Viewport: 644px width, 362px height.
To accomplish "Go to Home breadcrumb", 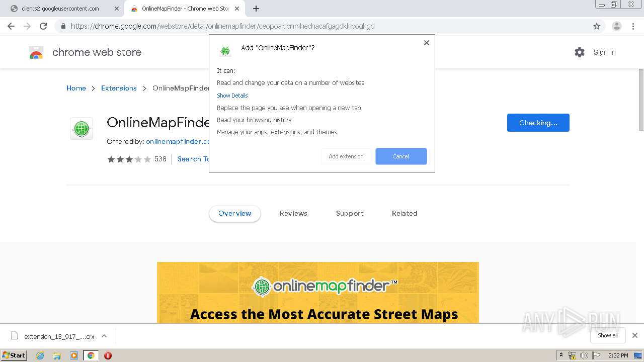I will pos(76,88).
